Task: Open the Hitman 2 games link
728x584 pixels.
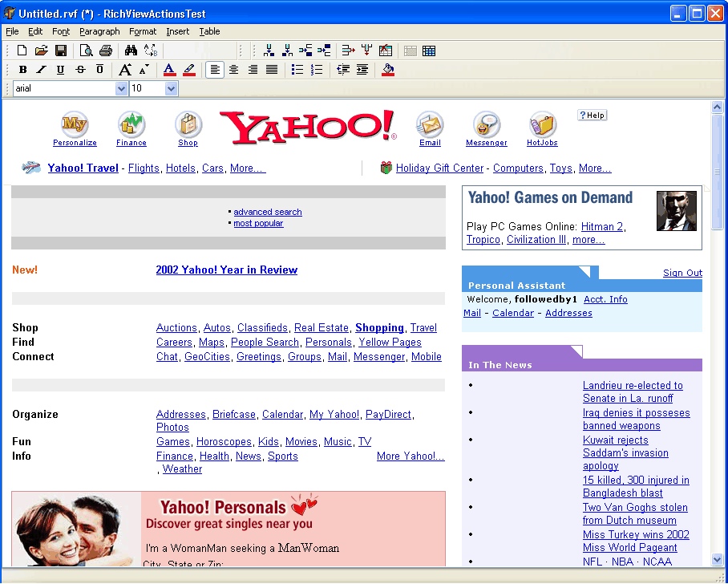Action: click(602, 227)
